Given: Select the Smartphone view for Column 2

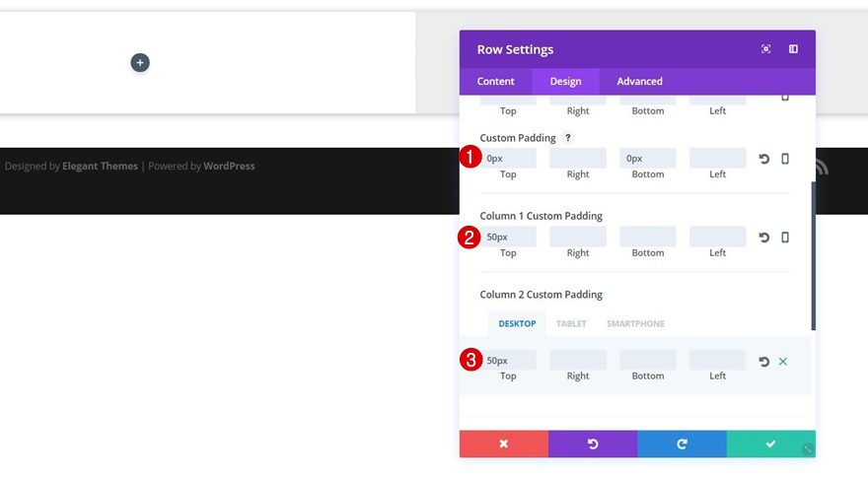Looking at the screenshot, I should [x=635, y=323].
